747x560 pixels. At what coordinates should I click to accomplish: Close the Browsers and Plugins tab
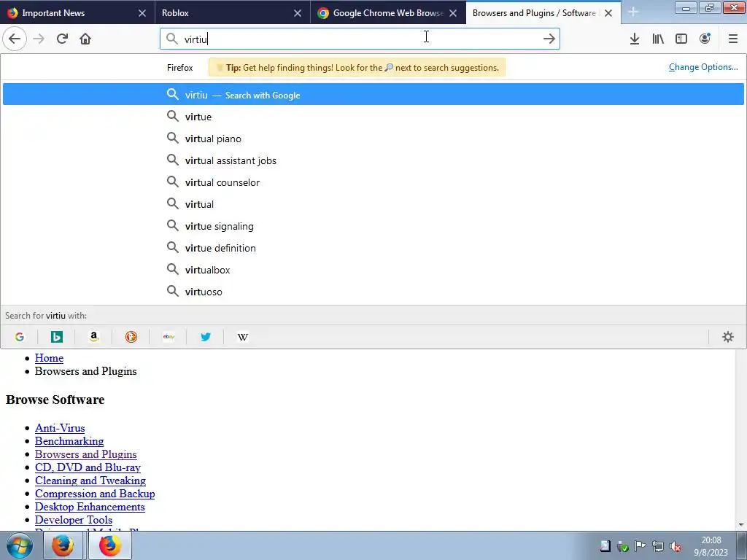(608, 13)
